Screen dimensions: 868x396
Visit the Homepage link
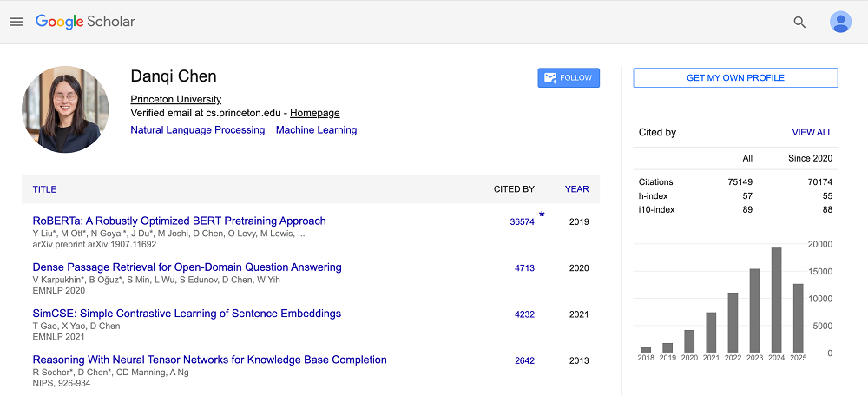pyautogui.click(x=314, y=113)
